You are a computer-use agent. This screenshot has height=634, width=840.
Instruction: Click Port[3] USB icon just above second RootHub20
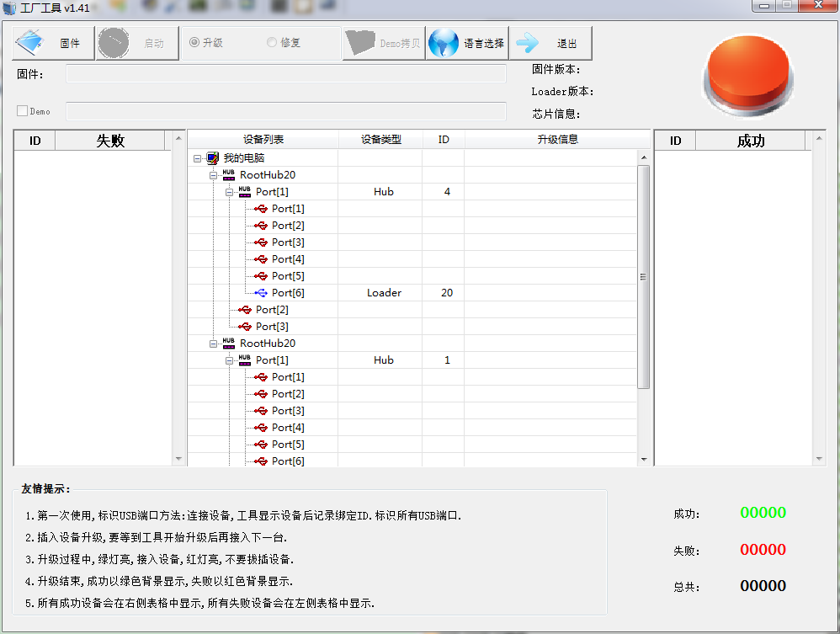(x=245, y=327)
